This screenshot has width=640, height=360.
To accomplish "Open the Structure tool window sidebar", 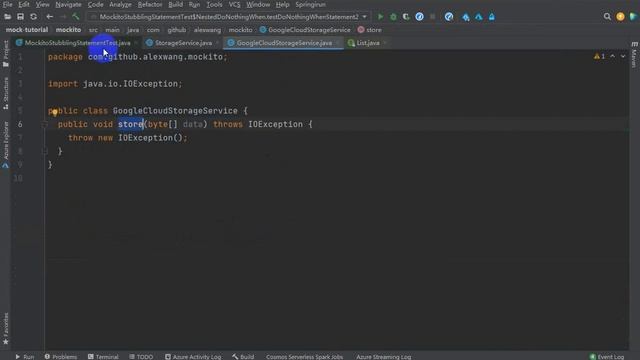I will coord(6,93).
